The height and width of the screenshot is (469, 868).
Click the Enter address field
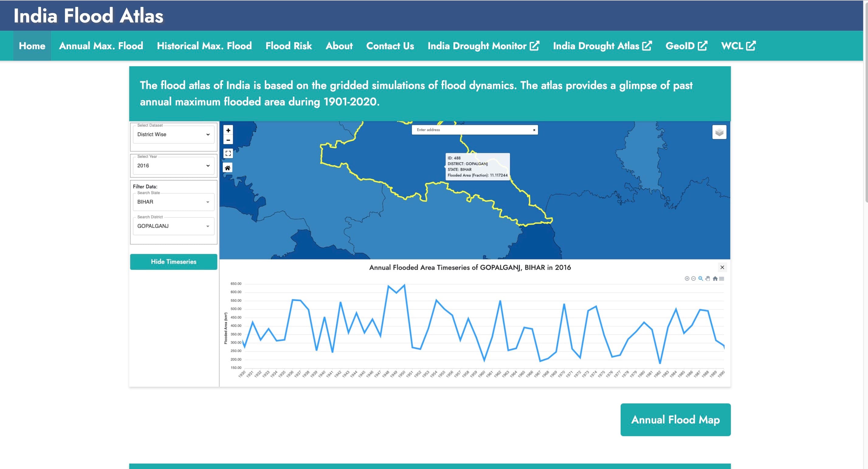point(472,130)
